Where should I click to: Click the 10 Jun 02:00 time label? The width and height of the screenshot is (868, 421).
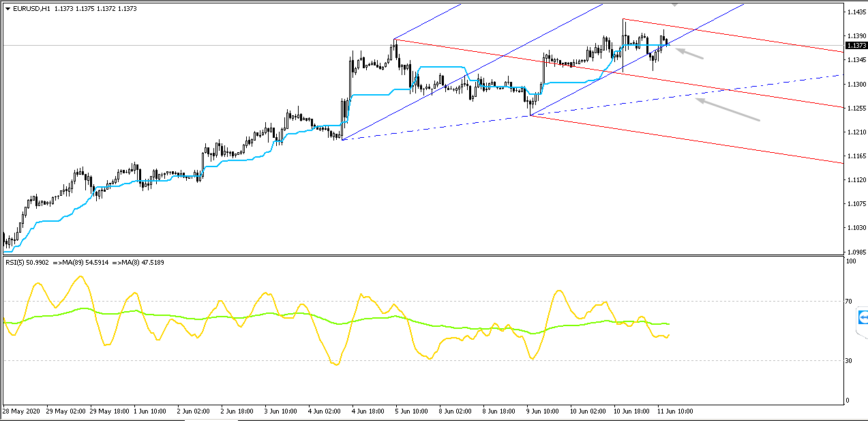[588, 411]
